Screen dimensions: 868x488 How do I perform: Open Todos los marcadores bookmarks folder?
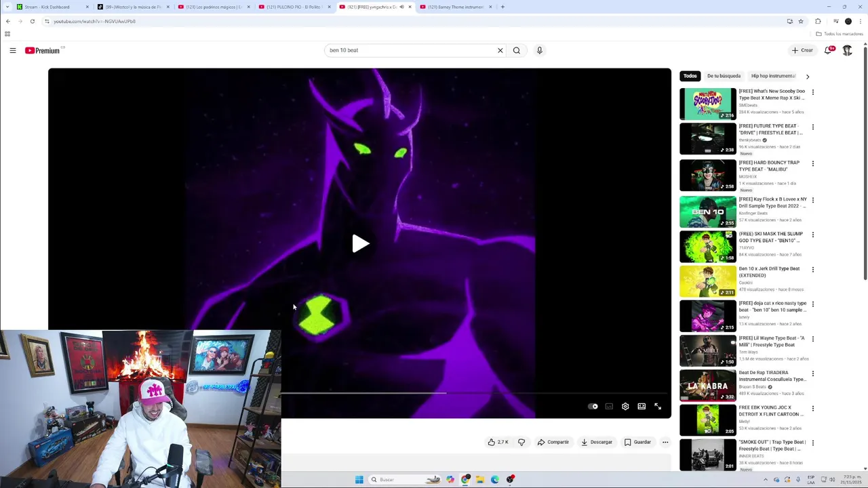point(840,34)
